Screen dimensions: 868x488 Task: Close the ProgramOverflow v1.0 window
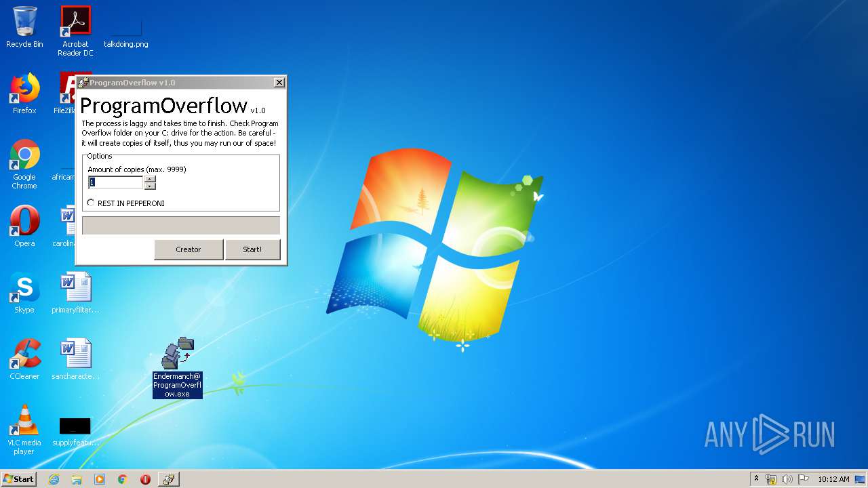click(279, 83)
